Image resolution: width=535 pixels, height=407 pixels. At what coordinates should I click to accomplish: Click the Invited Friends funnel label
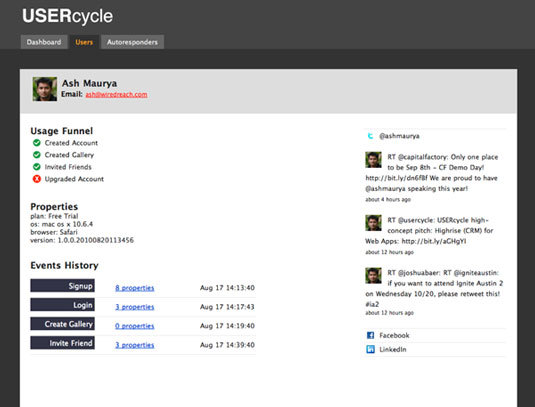pos(68,167)
